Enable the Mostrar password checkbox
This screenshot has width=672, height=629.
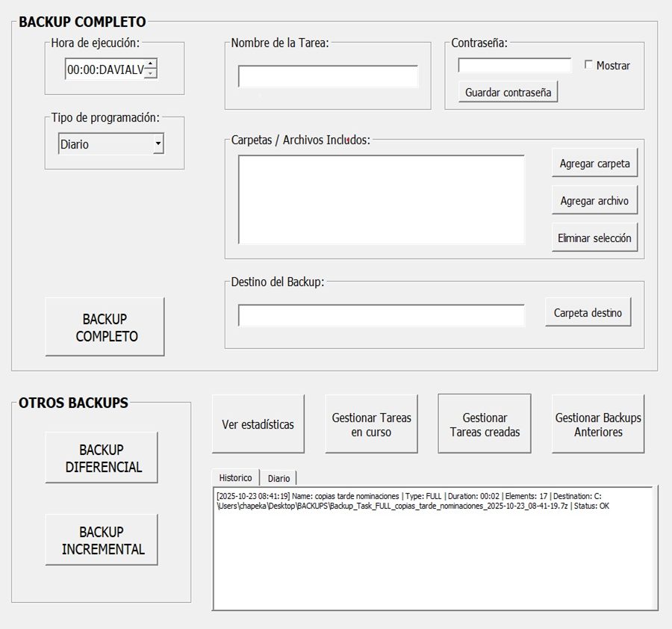tap(588, 65)
